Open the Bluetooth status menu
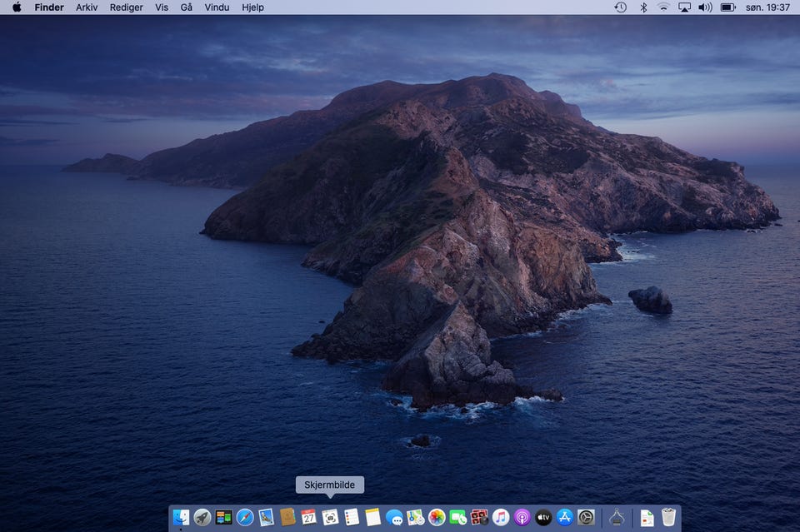Viewport: 800px width, 532px height. pyautogui.click(x=643, y=7)
